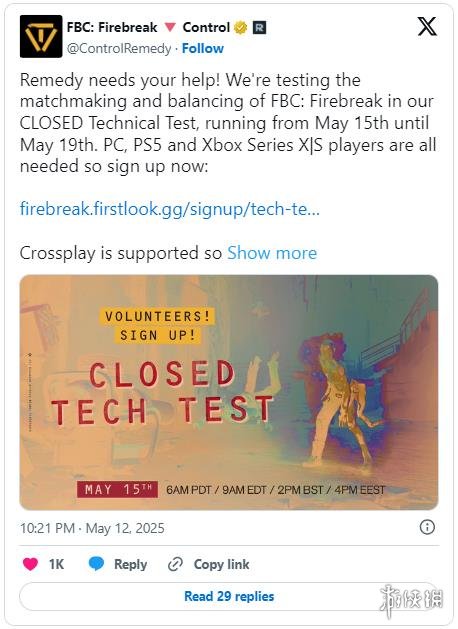
Task: Click the blue reply bubble icon
Action: (96, 564)
